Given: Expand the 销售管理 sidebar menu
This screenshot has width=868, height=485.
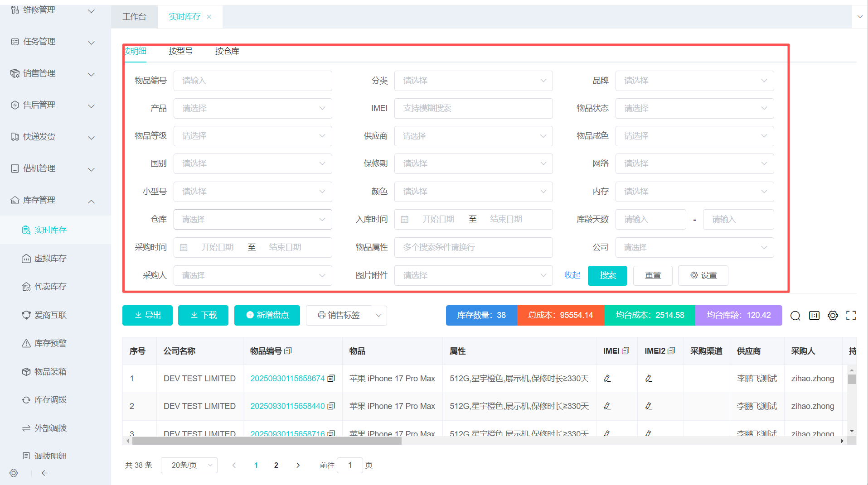Looking at the screenshot, I should [x=53, y=73].
